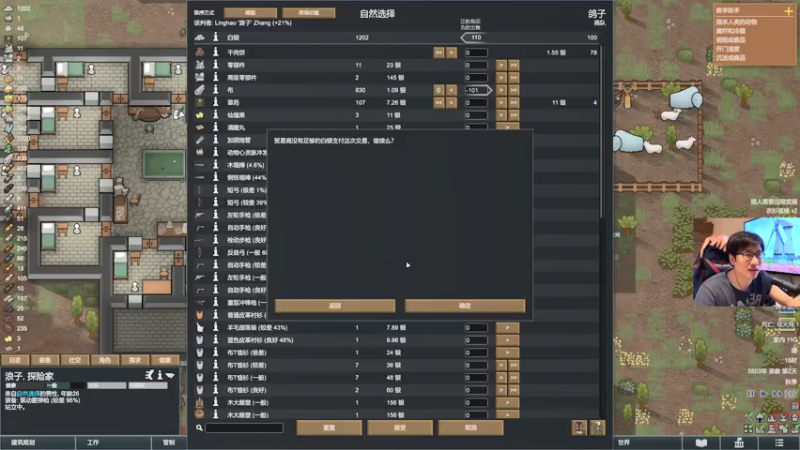Click the 白银 silver item icon
Viewport: 800px width, 450px height.
tap(199, 37)
